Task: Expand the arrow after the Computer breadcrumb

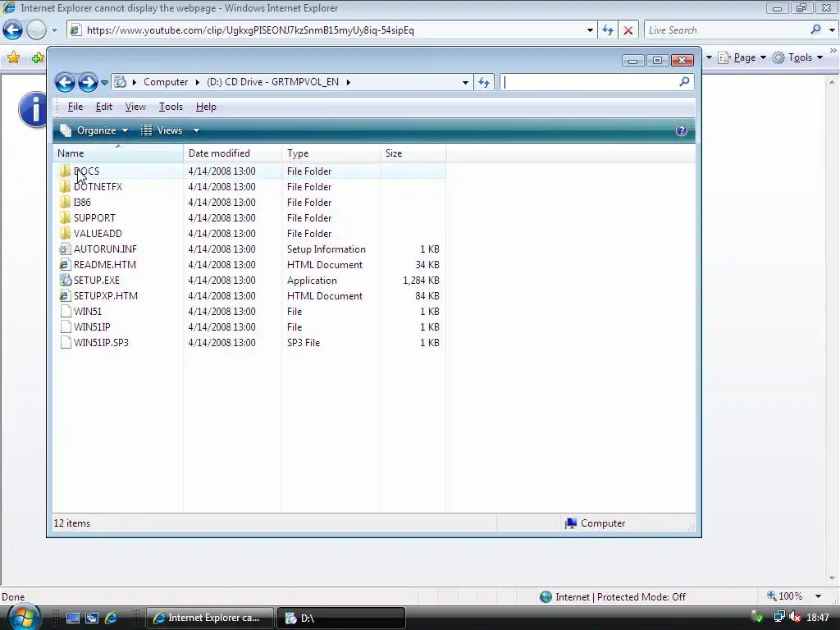Action: 197,82
